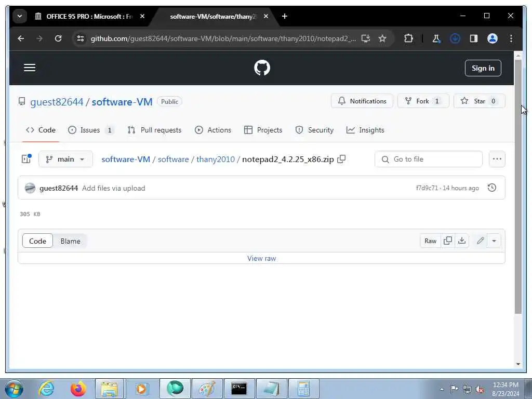Image resolution: width=532 pixels, height=399 pixels.
Task: Open the Chrome Extensions puzzle icon
Action: coord(408,38)
